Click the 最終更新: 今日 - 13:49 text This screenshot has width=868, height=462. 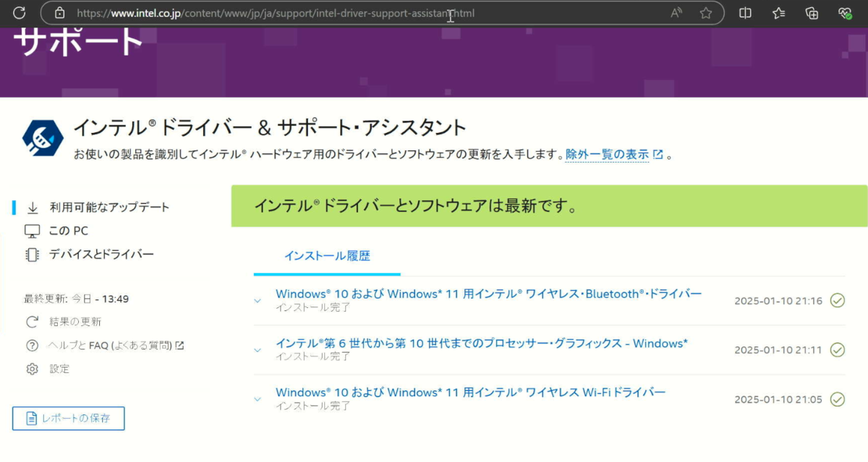[77, 299]
